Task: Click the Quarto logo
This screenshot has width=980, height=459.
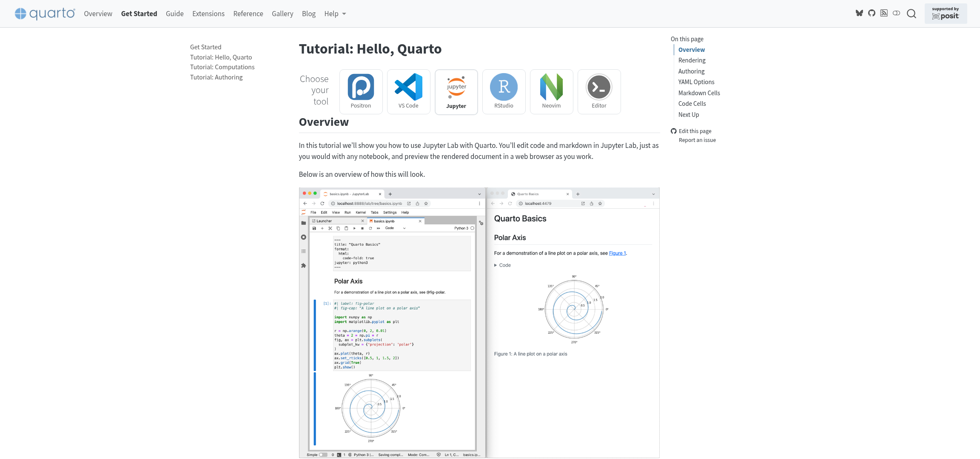Action: pos(45,13)
